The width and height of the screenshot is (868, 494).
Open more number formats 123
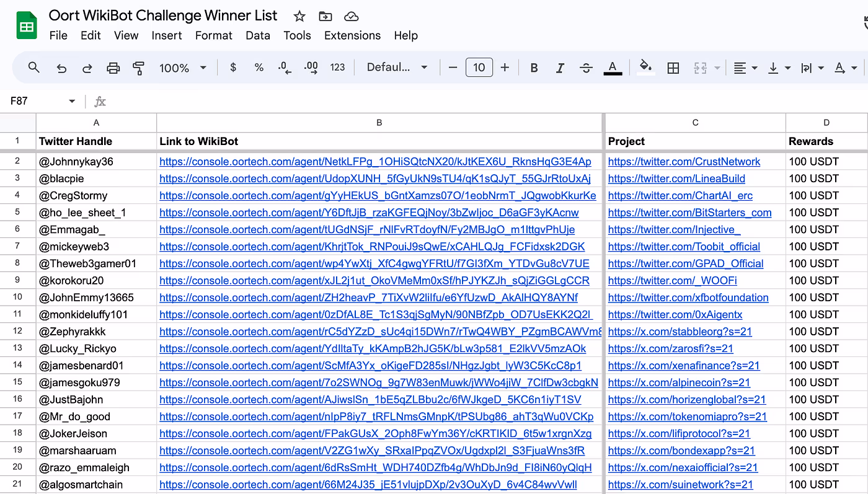tap(337, 68)
